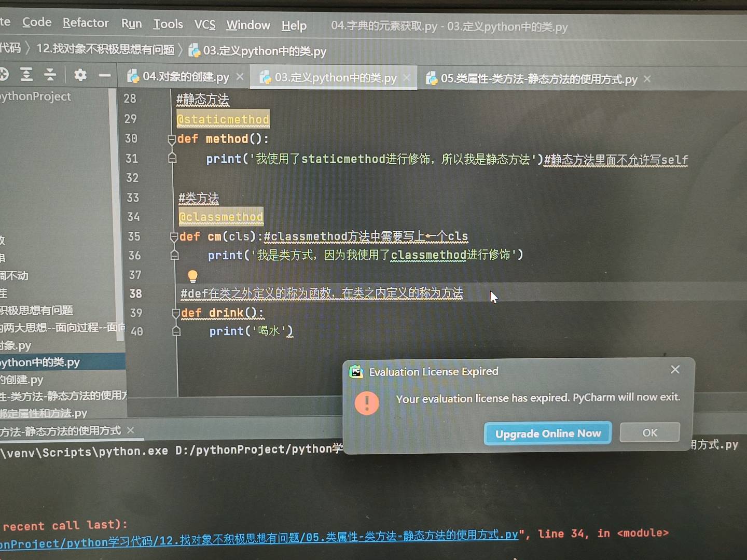This screenshot has height=560, width=747.
Task: Click the #静态方法 comment on line 28
Action: (202, 99)
